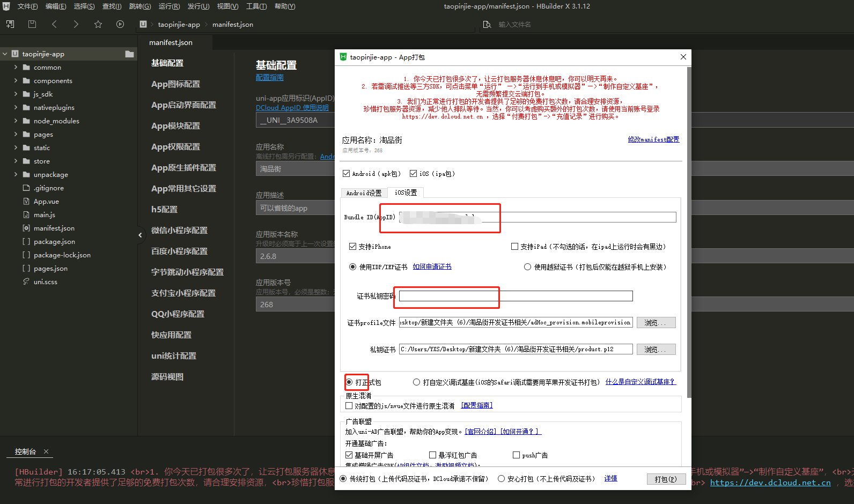
Task: Open 如何申请证书 link
Action: click(x=432, y=266)
